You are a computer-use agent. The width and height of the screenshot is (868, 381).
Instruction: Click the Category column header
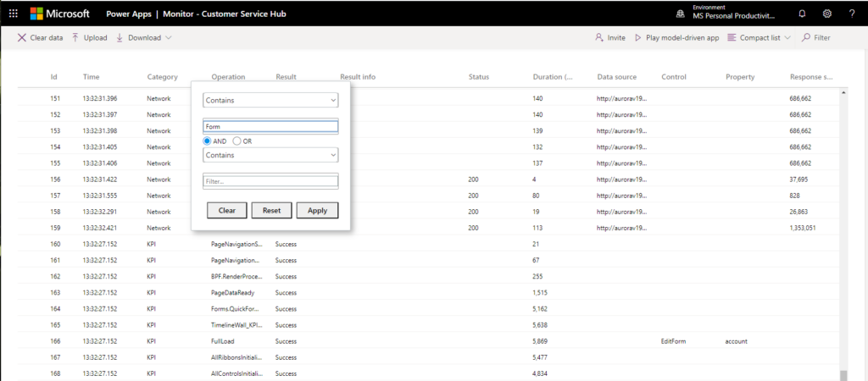[163, 77]
